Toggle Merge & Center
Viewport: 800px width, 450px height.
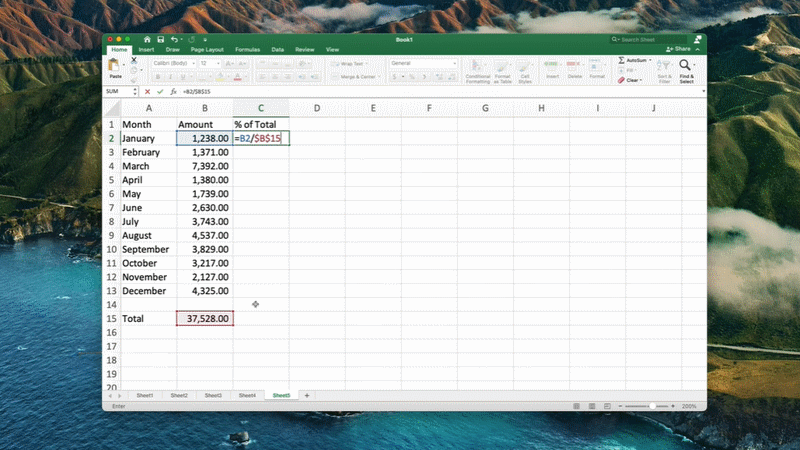click(x=356, y=77)
